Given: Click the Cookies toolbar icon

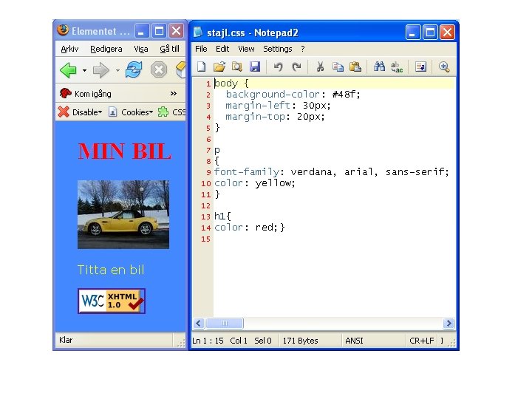Looking at the screenshot, I should click(x=131, y=112).
